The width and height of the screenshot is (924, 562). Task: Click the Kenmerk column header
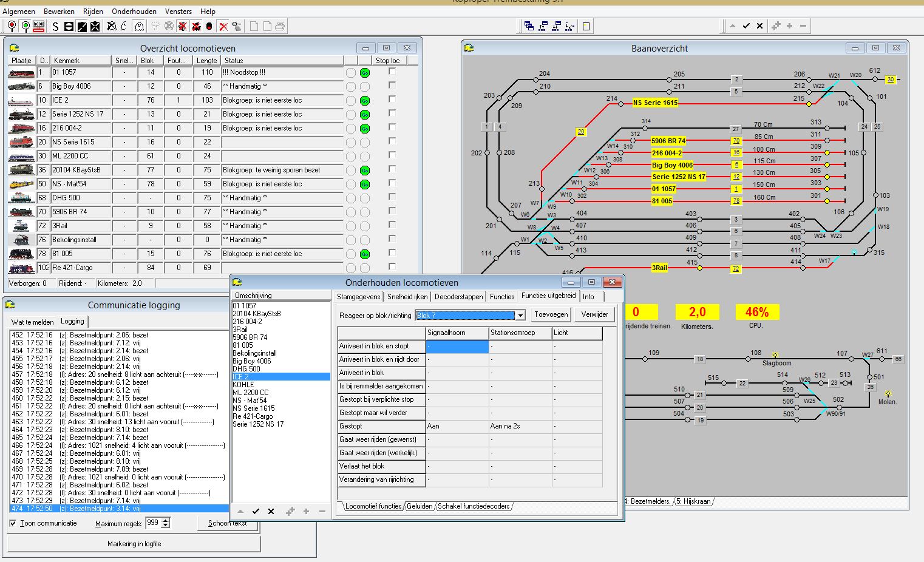pyautogui.click(x=81, y=61)
